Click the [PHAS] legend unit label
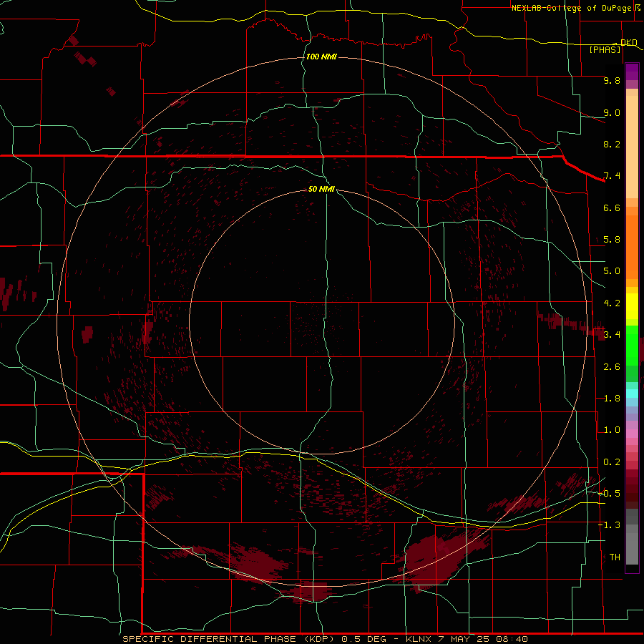The height and width of the screenshot is (644, 644). (605, 49)
